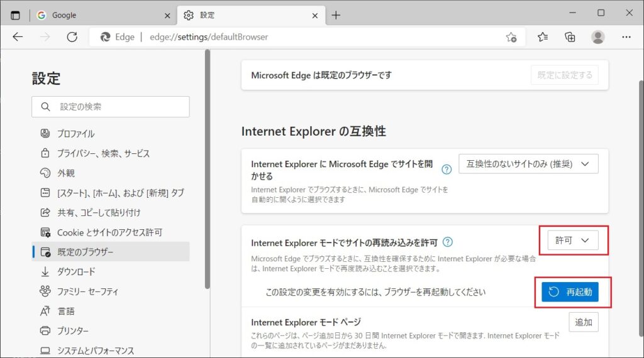Click help icon next to IE モードでサイトの再読み込みを許可

(448, 242)
